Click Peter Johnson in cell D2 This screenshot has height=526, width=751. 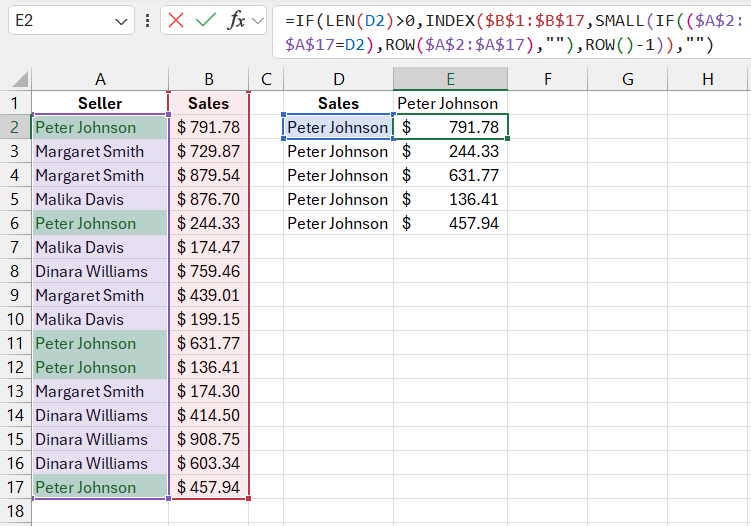pos(339,127)
